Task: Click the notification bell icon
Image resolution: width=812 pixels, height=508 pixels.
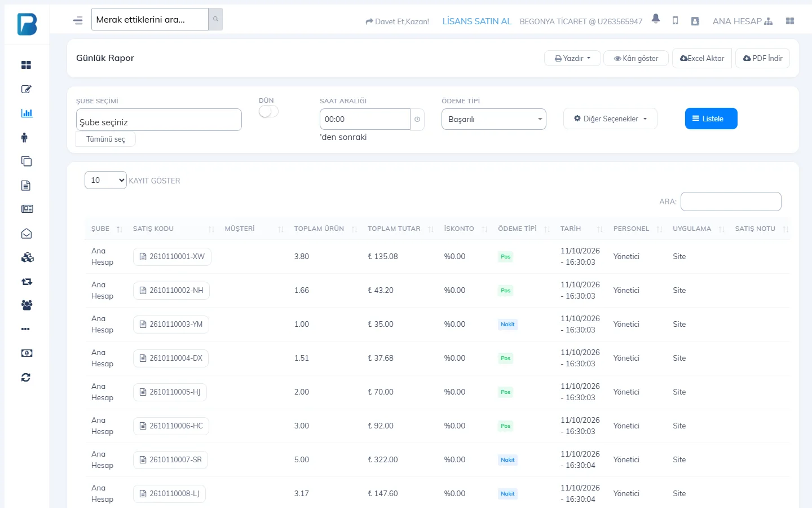Action: point(656,19)
